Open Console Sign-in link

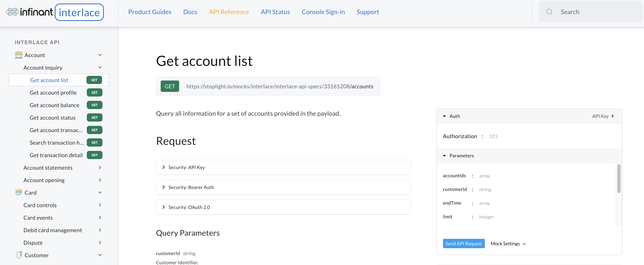323,12
